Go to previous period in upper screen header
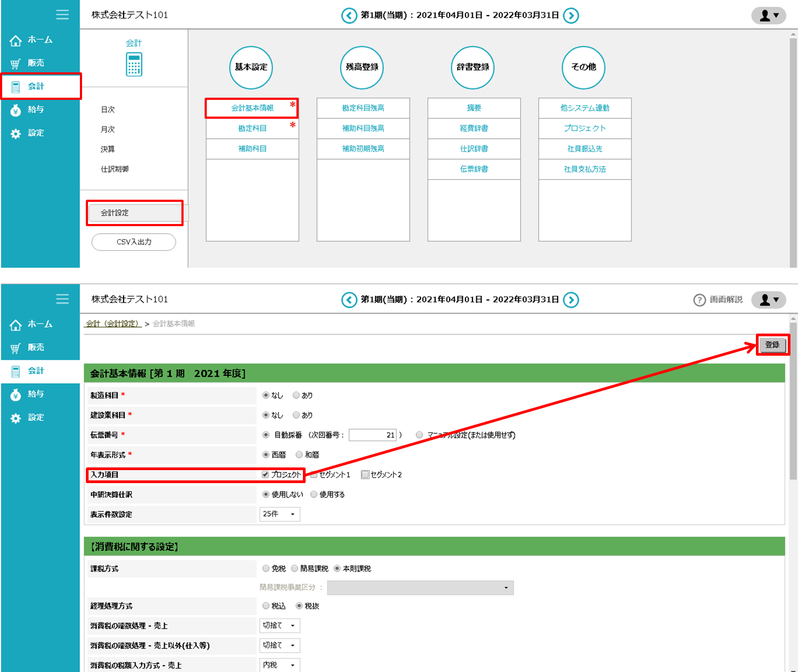Screen dimensions: 798x672 tap(349, 16)
